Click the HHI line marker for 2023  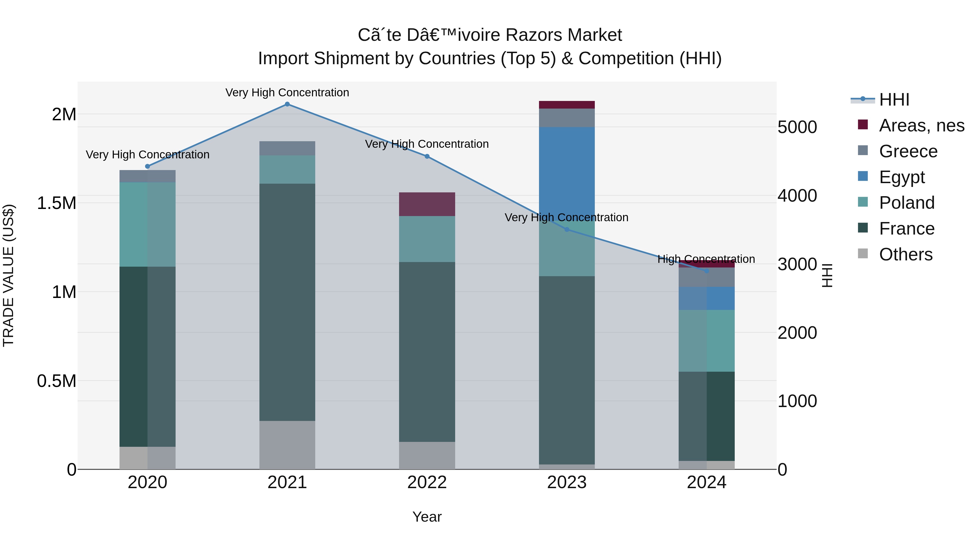(x=567, y=229)
